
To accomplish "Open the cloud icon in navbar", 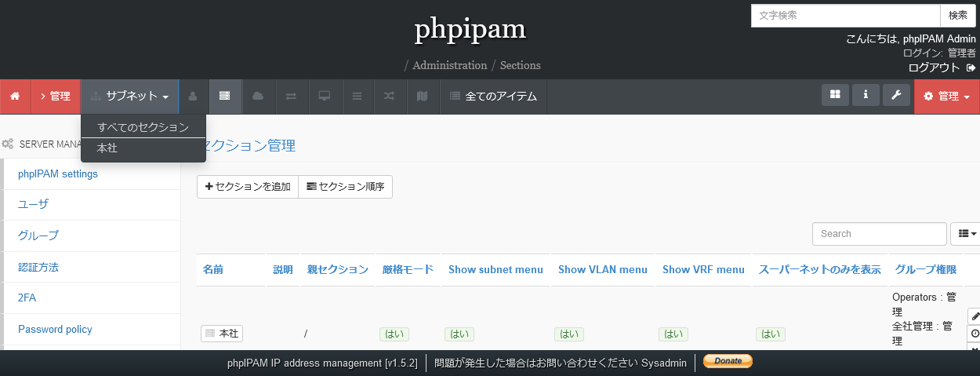I will coord(258,96).
